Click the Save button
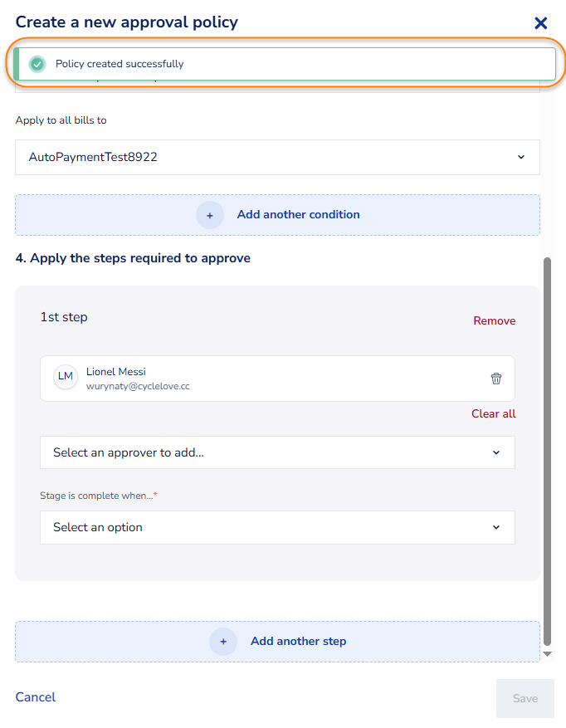566x728 pixels. tap(525, 698)
